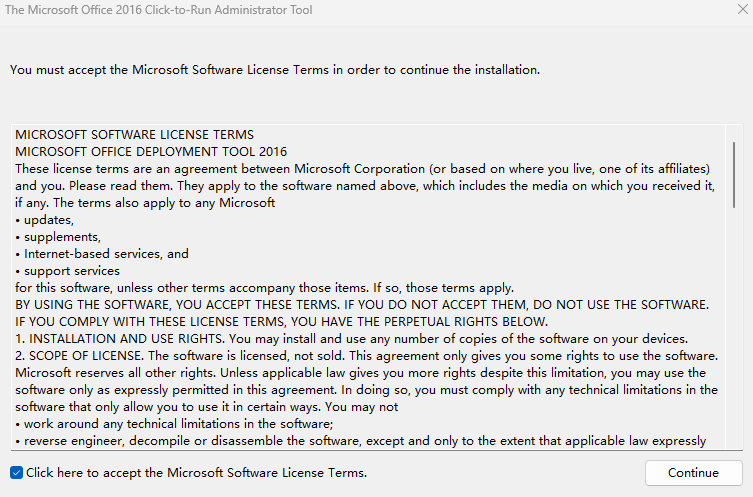This screenshot has width=753, height=497.
Task: Click the 'support services' bullet line
Action: pos(67,271)
